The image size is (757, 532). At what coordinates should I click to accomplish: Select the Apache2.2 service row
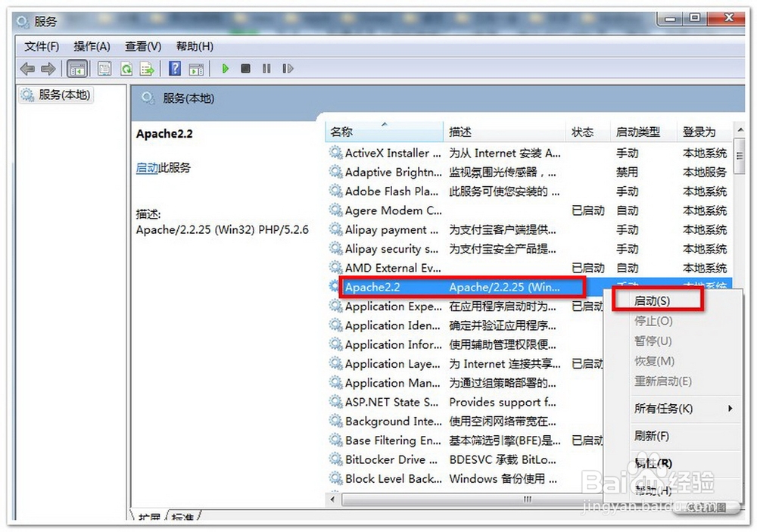(x=462, y=287)
